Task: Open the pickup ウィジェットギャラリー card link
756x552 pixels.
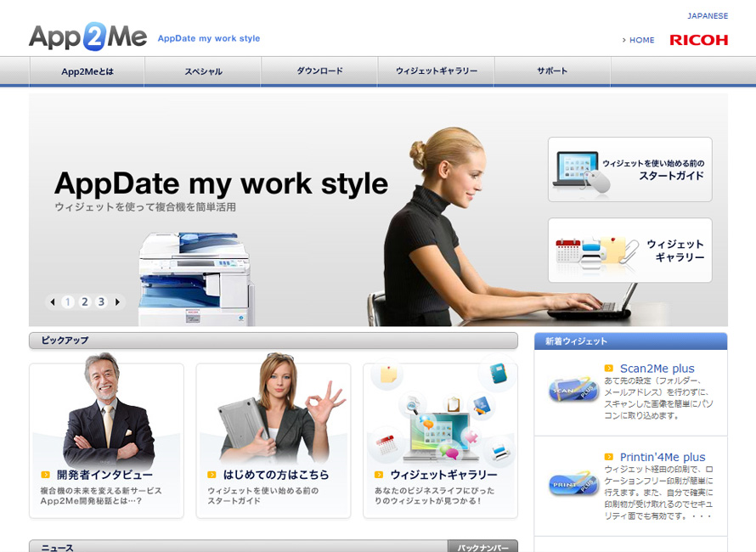Action: pyautogui.click(x=443, y=475)
